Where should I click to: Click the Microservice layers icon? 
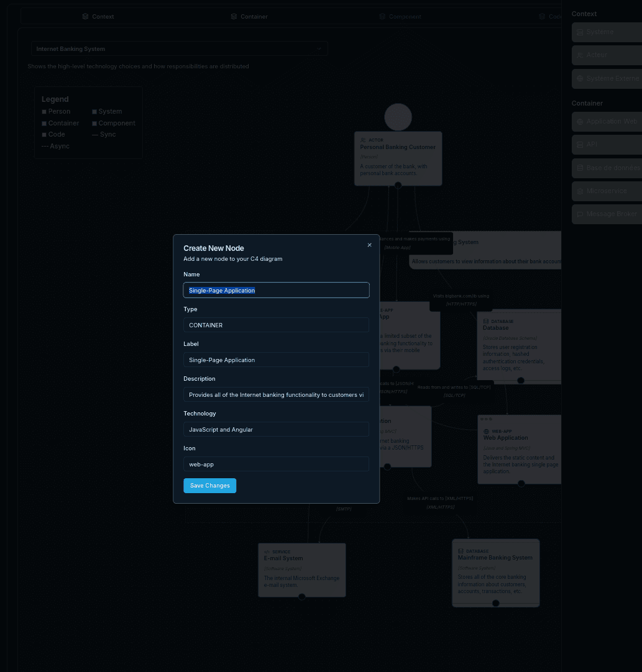tap(579, 191)
